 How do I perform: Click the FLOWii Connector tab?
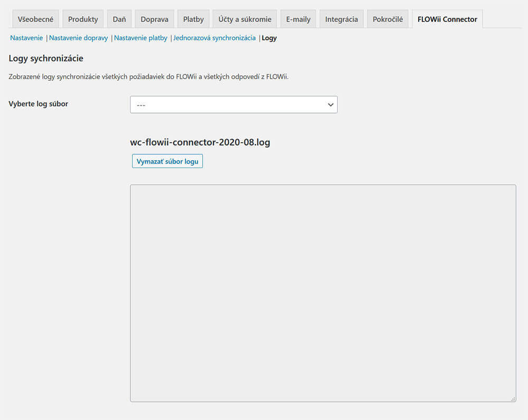[x=447, y=19]
